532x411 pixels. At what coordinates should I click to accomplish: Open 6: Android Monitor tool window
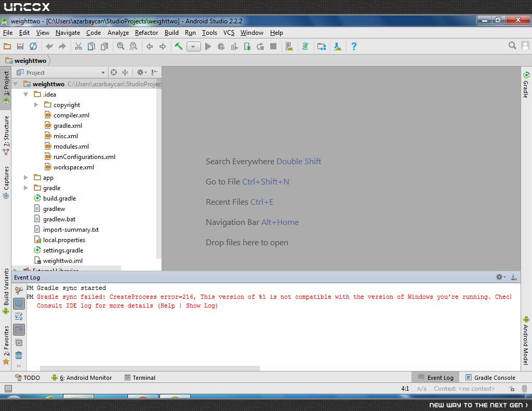coord(82,378)
